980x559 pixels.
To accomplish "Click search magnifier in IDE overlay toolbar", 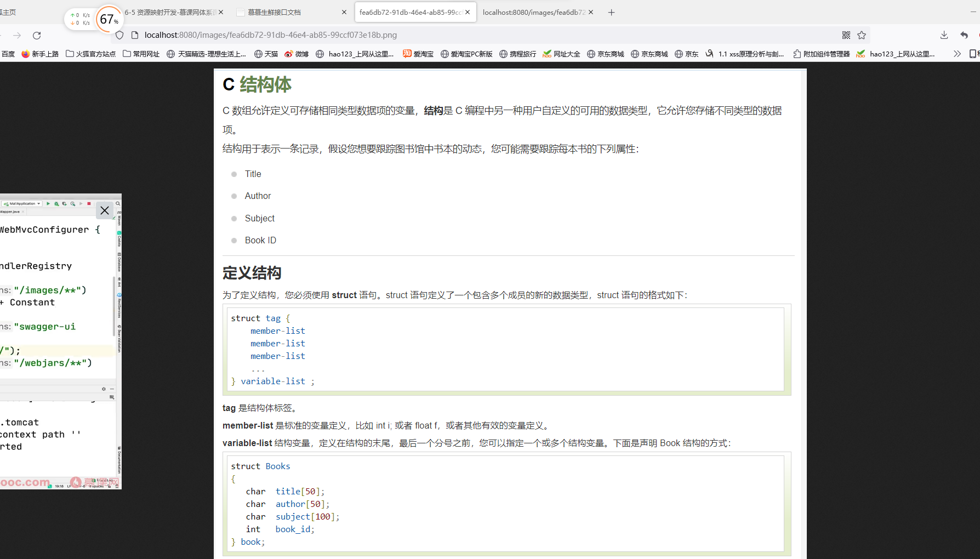I will [118, 203].
